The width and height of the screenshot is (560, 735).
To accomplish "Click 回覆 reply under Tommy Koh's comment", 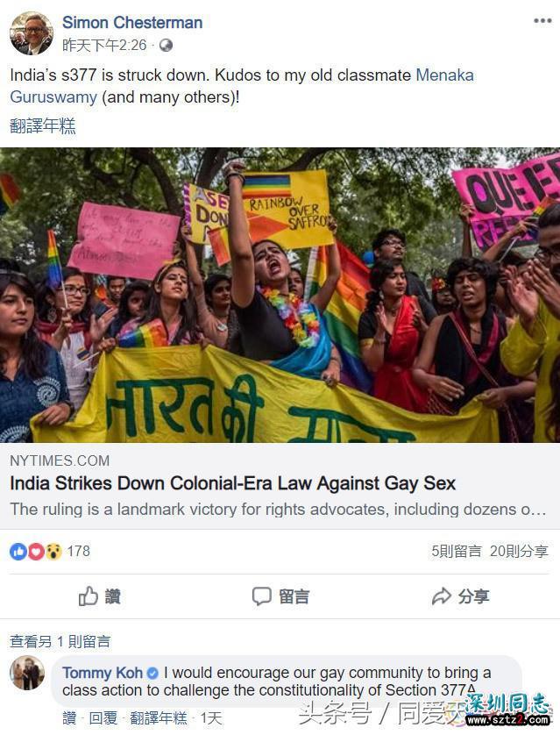I will pyautogui.click(x=103, y=718).
